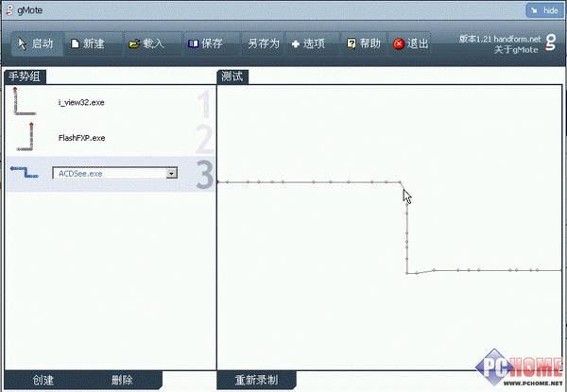Image resolution: width=567 pixels, height=392 pixels.
Task: Click the blank page icon on 新建
Action: pos(75,44)
